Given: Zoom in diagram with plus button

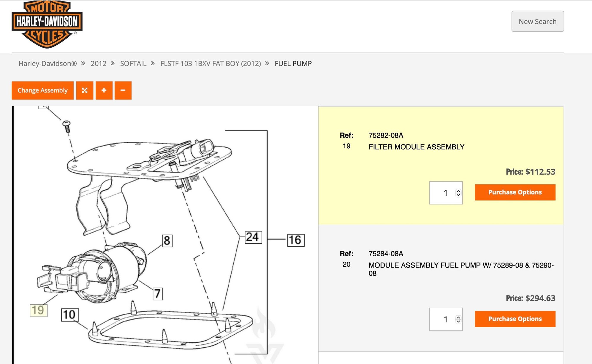Looking at the screenshot, I should point(104,90).
